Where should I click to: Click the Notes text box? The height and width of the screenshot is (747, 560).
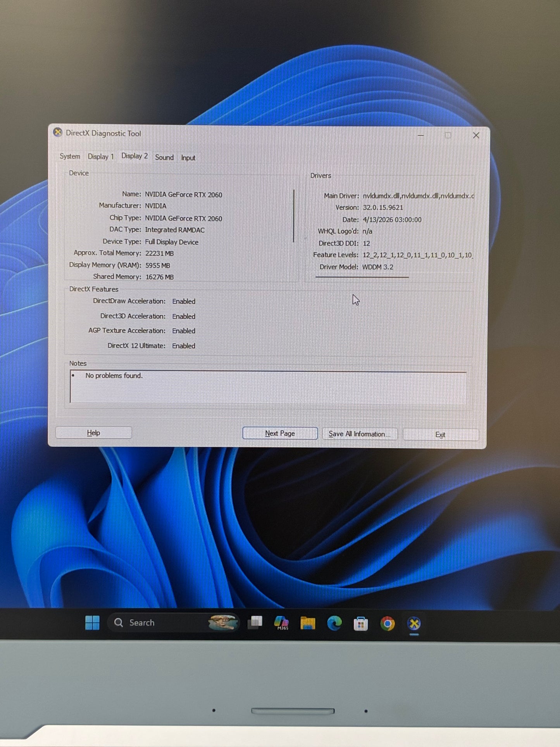268,387
